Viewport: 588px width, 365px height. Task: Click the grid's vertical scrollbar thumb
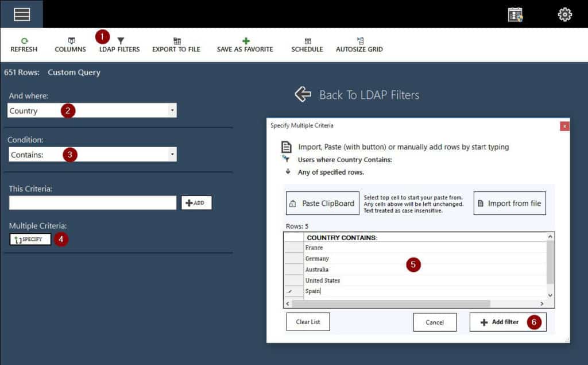[x=550, y=262]
